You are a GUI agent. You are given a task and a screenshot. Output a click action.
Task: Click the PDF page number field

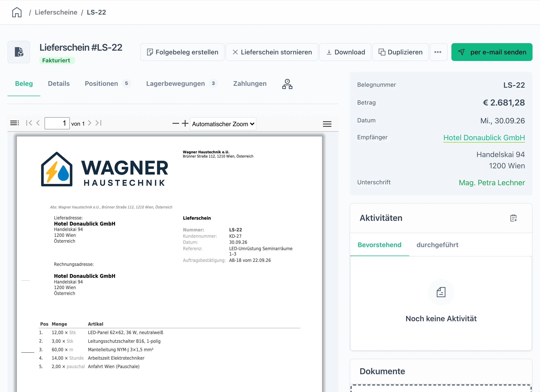click(57, 123)
